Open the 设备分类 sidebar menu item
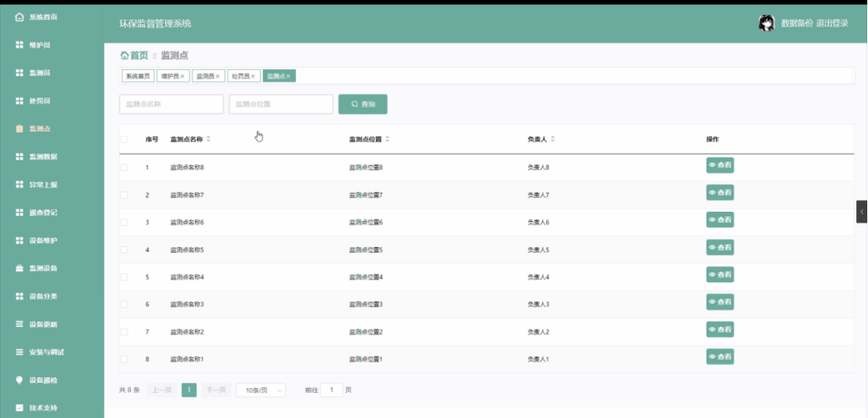 click(37, 296)
